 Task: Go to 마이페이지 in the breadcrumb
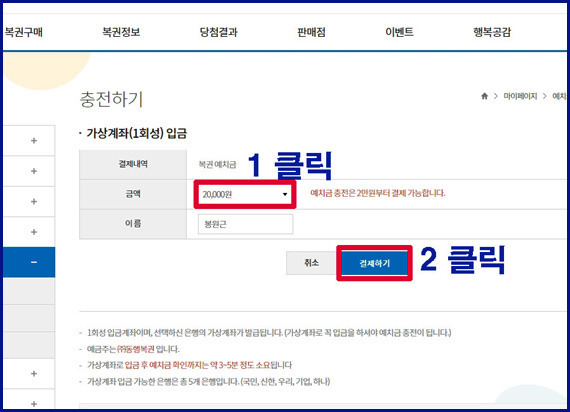[520, 96]
